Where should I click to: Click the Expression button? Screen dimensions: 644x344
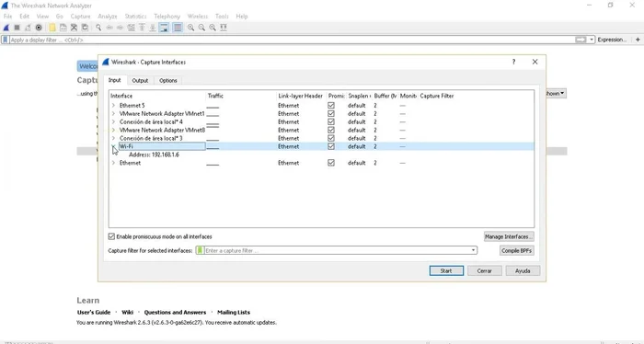coord(612,40)
